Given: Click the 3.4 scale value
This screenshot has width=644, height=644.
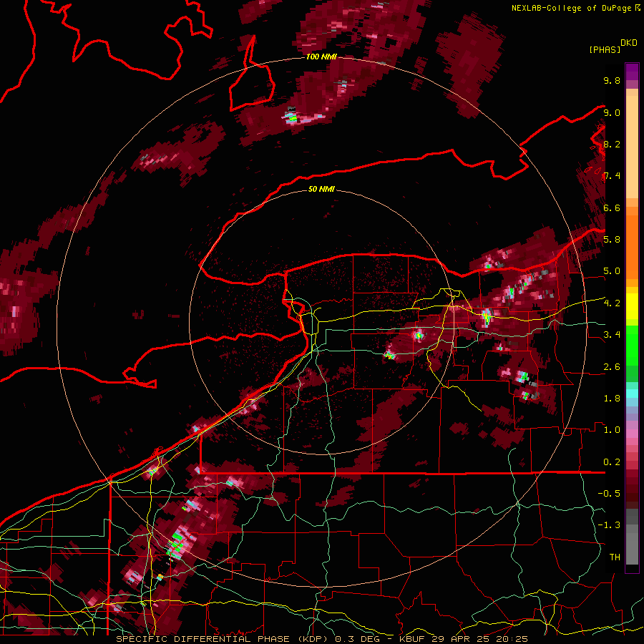Looking at the screenshot, I should pos(612,335).
